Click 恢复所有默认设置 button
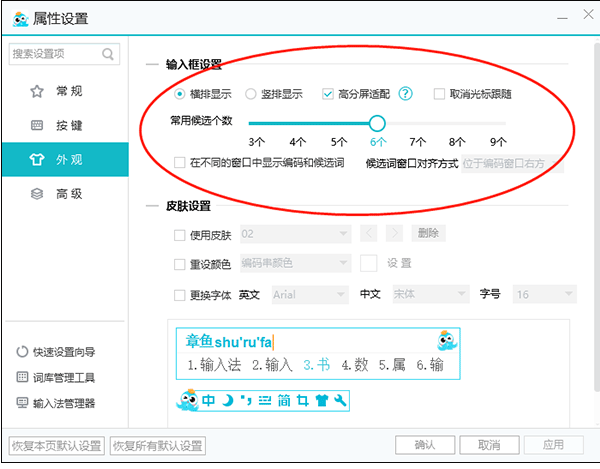 pyautogui.click(x=158, y=446)
